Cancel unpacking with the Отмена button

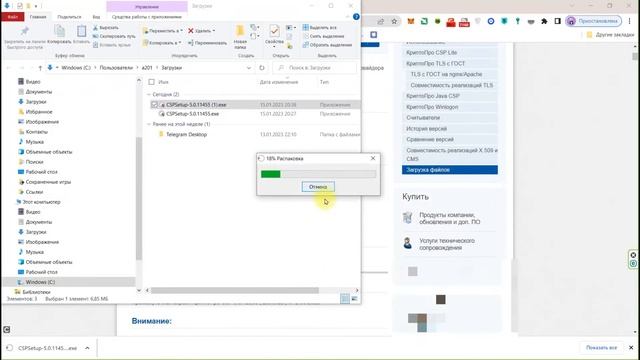click(318, 187)
